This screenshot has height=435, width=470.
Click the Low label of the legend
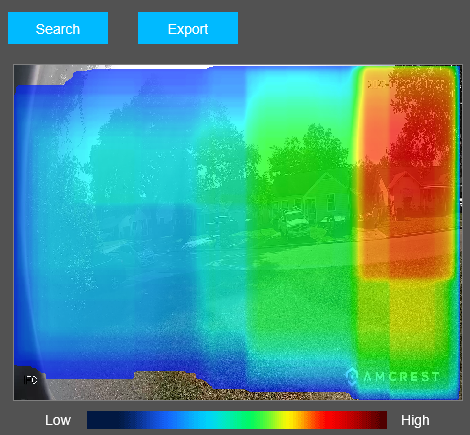click(58, 420)
